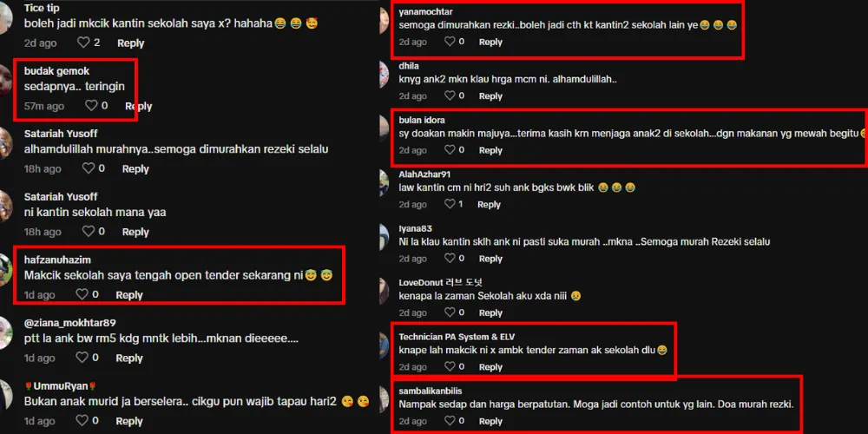Like the LoveDonut comment
Screen dimensions: 868x434
pos(450,312)
